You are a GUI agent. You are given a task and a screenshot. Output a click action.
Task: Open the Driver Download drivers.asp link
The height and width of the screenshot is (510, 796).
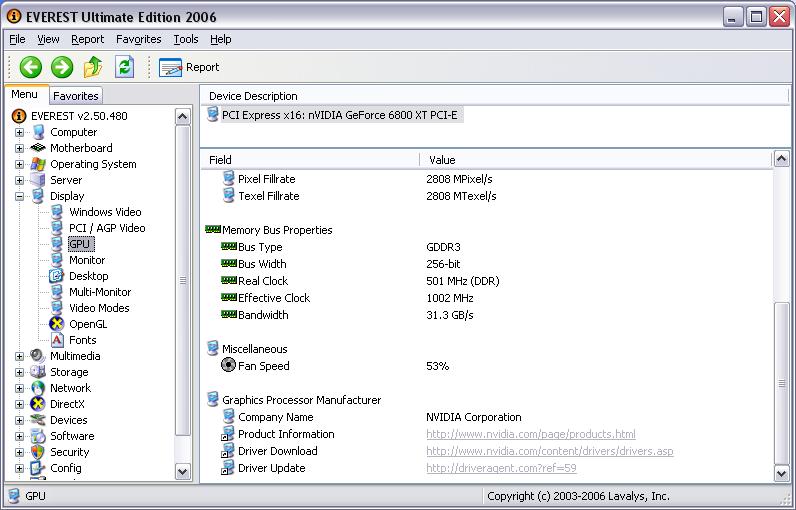tap(550, 451)
